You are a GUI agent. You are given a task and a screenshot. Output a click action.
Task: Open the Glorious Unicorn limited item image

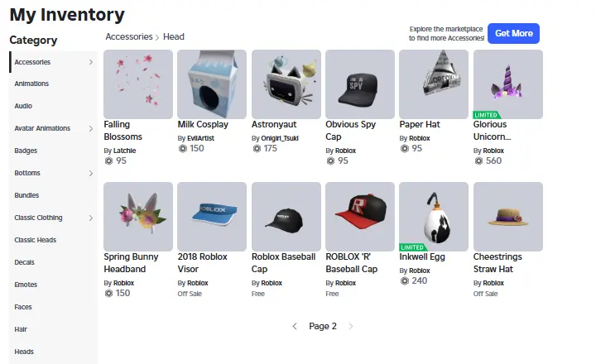508,84
